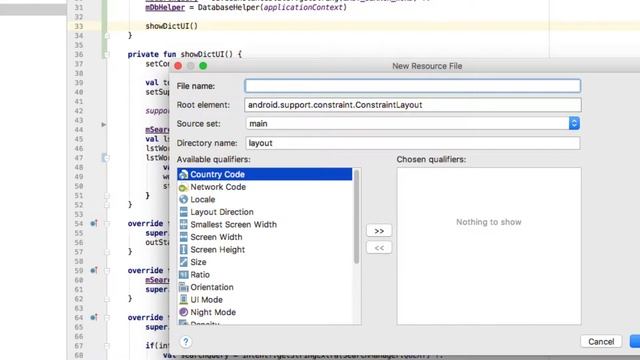Click the Smallest Screen Width icon
The height and width of the screenshot is (360, 640).
(183, 224)
